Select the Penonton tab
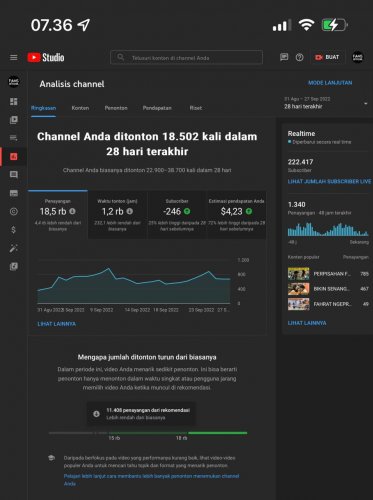 tap(116, 108)
